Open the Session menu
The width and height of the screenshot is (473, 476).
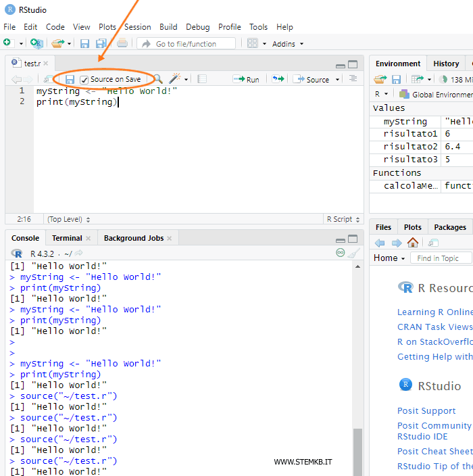138,27
